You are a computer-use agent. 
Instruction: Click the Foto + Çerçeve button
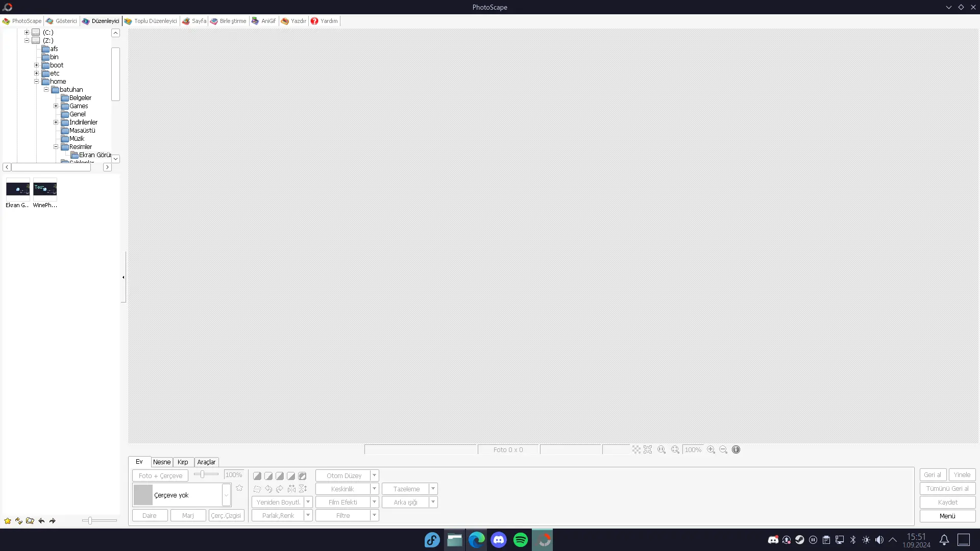point(160,475)
